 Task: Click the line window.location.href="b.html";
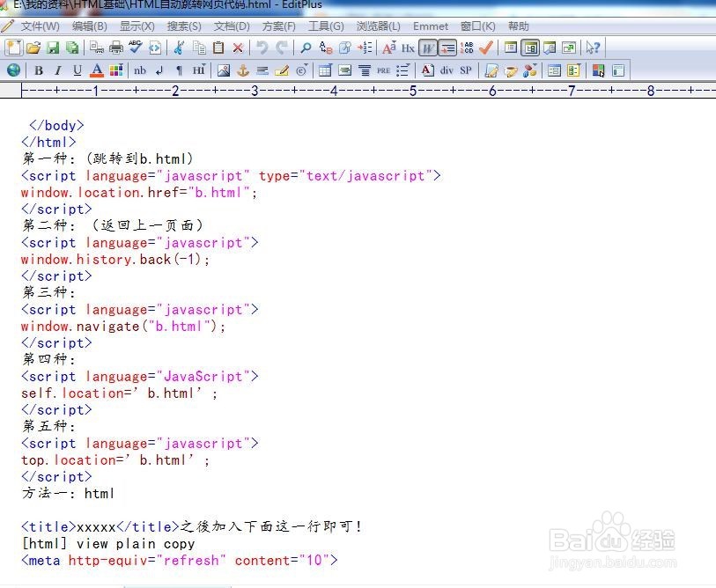[139, 192]
